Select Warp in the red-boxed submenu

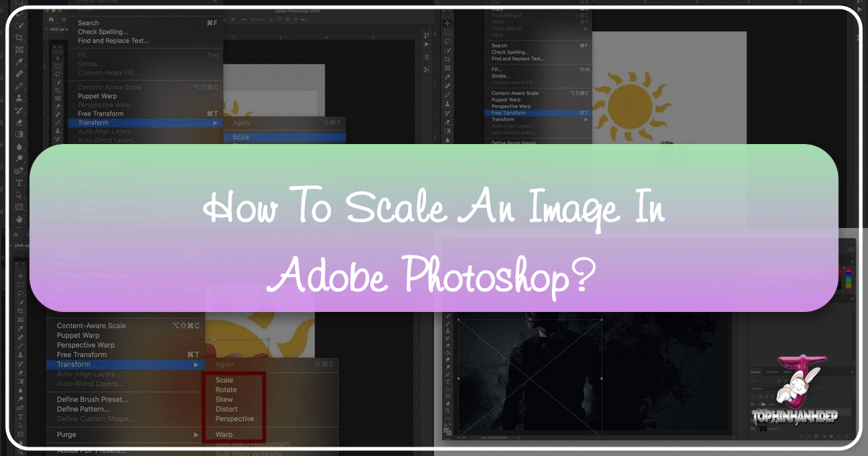click(224, 434)
